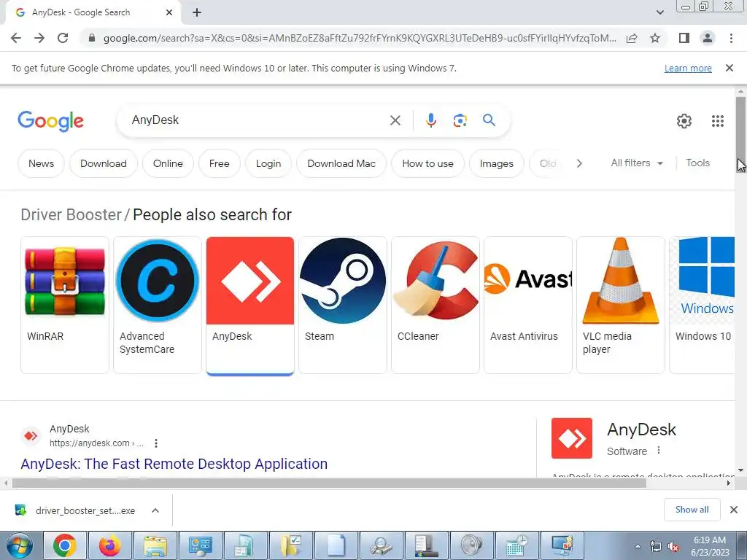Screen dimensions: 747x560
Task: Open the Windows 10 card
Action: click(x=703, y=305)
